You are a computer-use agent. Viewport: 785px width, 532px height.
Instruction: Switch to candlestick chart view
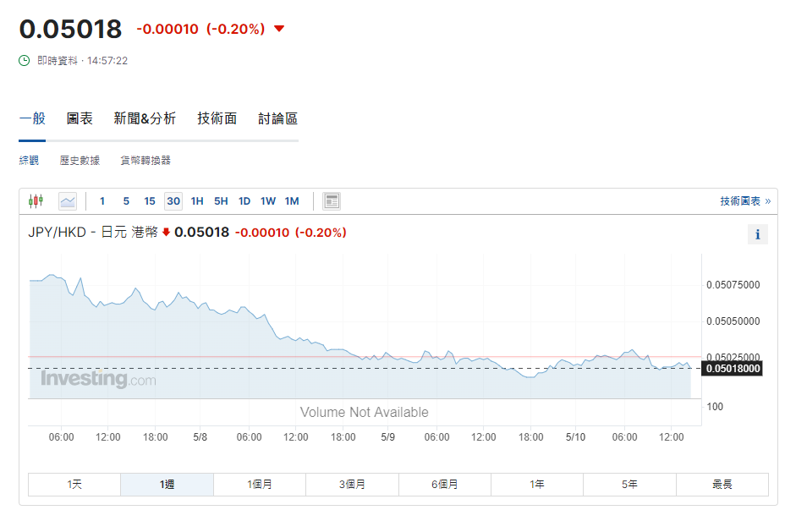click(x=35, y=200)
